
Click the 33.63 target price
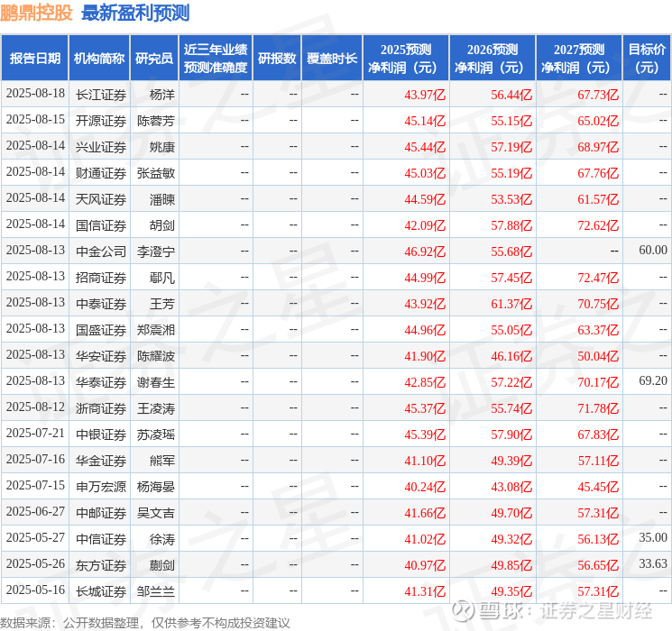coord(653,563)
